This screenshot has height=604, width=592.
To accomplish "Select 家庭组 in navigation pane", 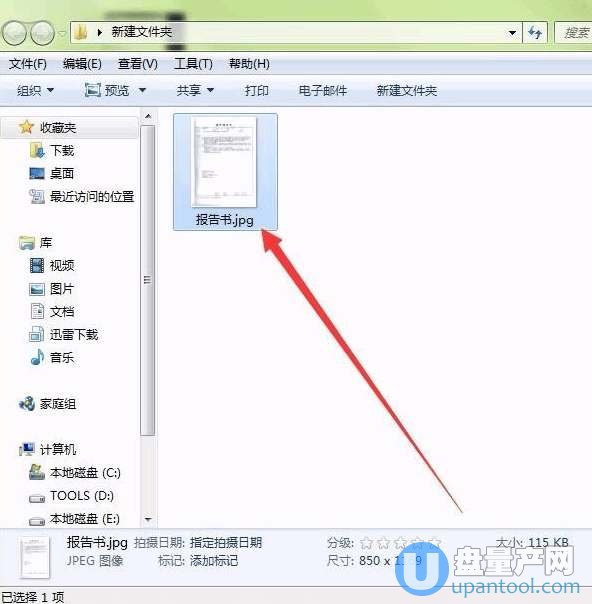I will tap(58, 404).
